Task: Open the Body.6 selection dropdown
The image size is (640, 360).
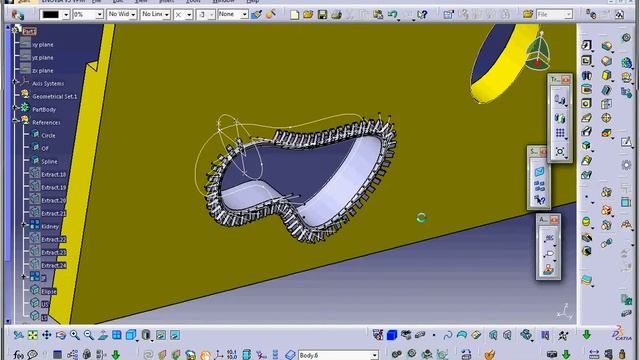Action: (x=374, y=355)
